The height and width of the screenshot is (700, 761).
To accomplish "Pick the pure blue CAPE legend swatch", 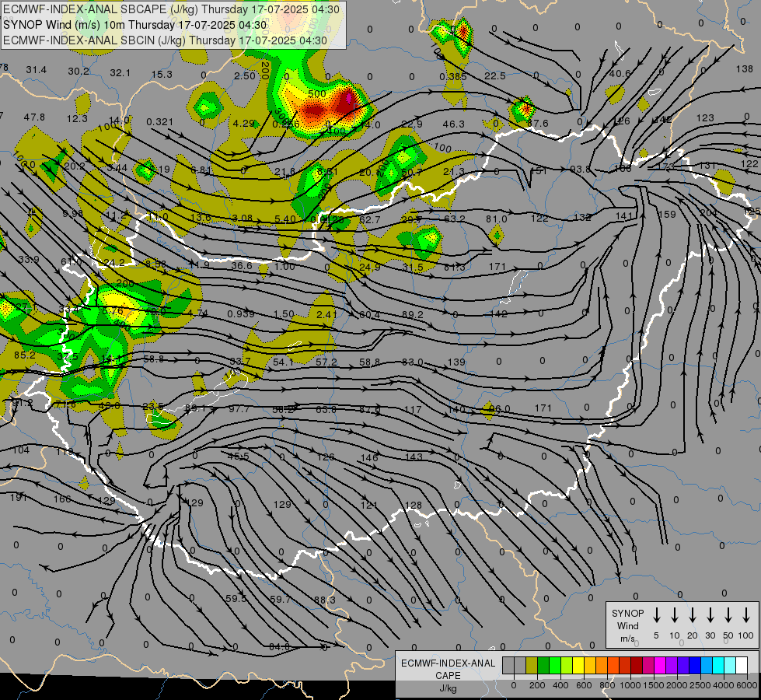I will [x=694, y=665].
